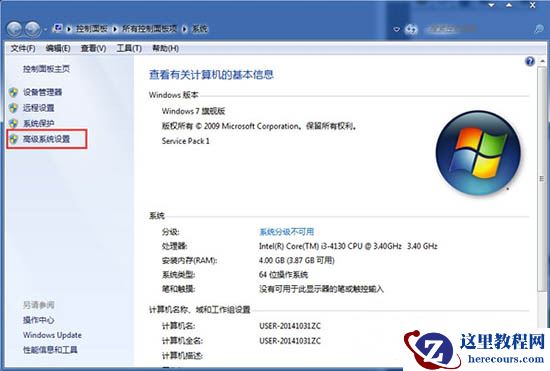Expand arrow after 所有控制面板项 in breadcrumb

185,29
